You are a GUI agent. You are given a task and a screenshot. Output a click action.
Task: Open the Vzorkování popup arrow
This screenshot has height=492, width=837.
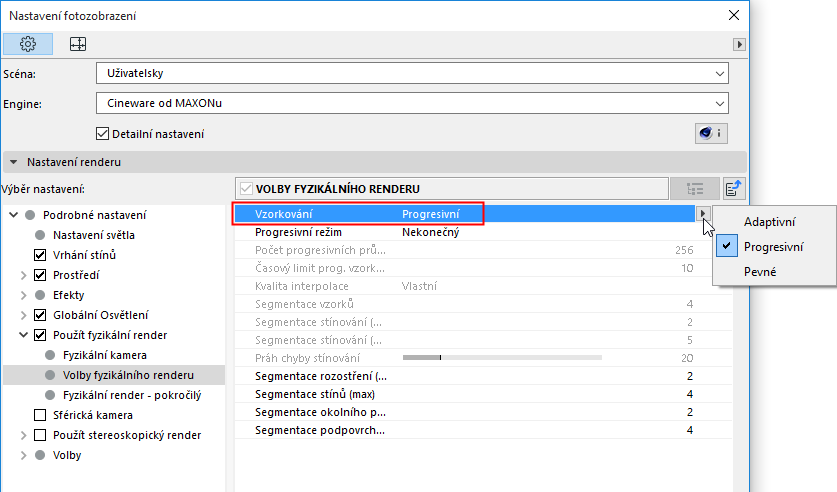coord(703,214)
